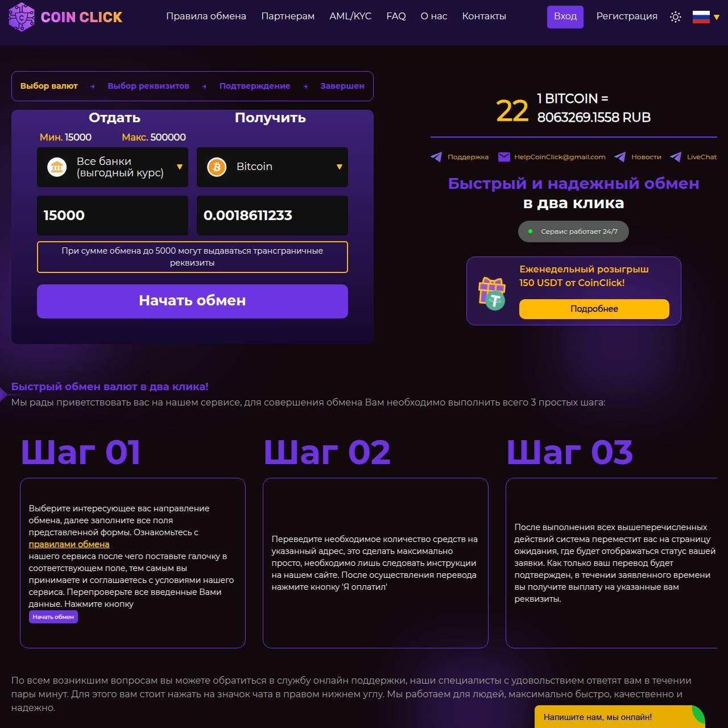The image size is (728, 728).
Task: Click the Подробнее giveaway button
Action: (x=594, y=309)
